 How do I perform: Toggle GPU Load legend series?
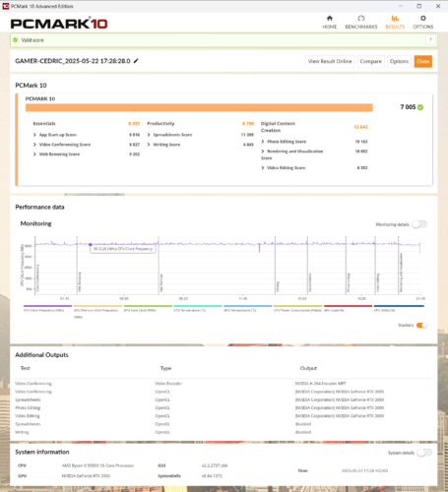click(x=349, y=308)
